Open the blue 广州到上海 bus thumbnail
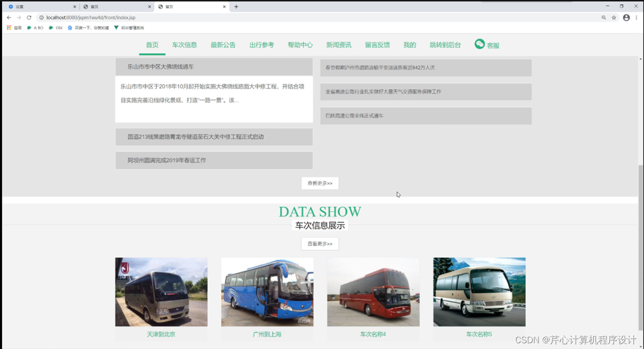The width and height of the screenshot is (644, 349). click(x=267, y=292)
